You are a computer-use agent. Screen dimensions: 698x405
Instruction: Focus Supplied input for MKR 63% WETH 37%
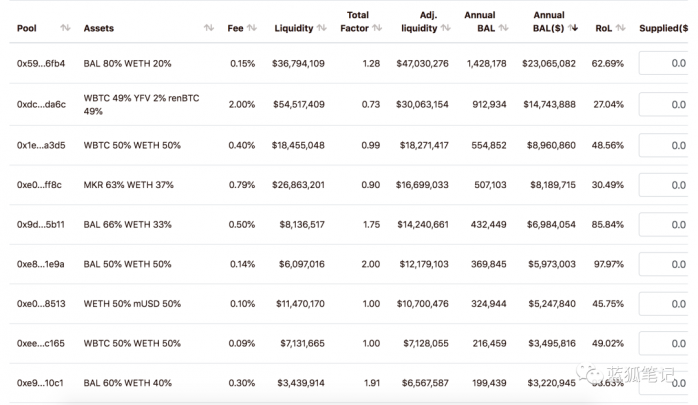click(x=664, y=185)
